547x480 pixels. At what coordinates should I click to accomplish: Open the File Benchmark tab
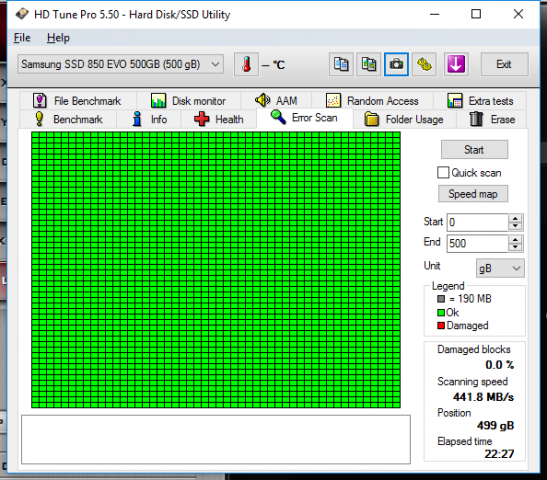point(77,101)
